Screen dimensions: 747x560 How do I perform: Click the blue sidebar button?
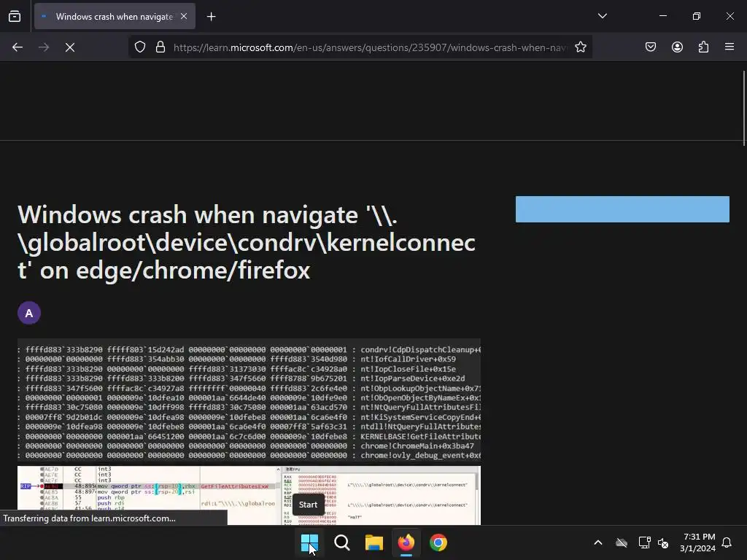click(x=622, y=209)
